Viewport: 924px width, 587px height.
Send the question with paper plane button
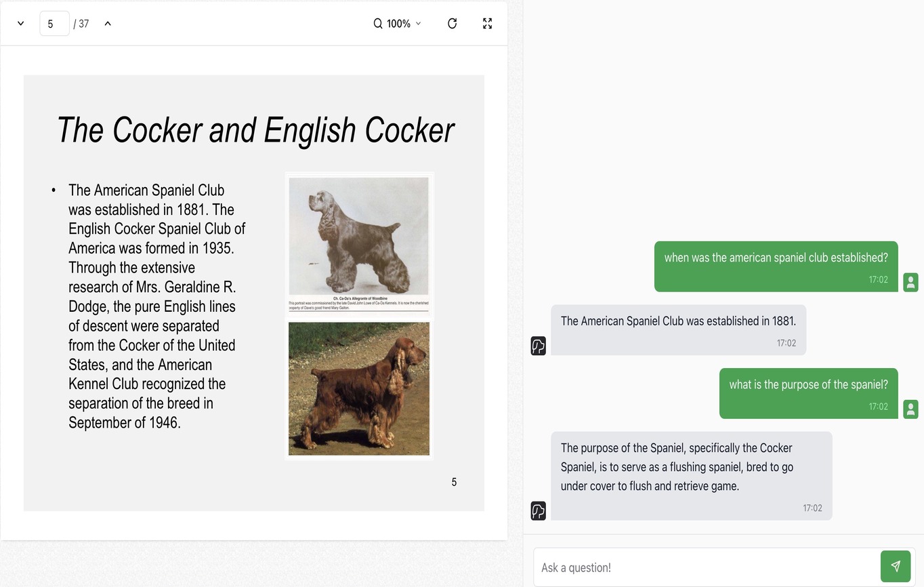[896, 566]
